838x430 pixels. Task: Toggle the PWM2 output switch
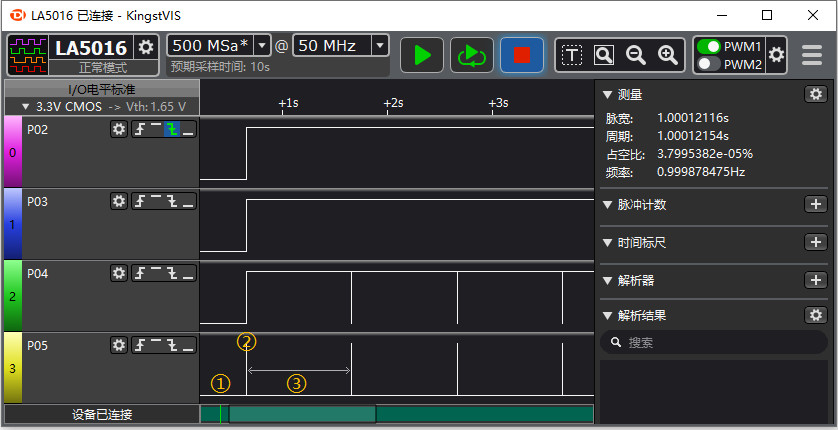coord(709,64)
